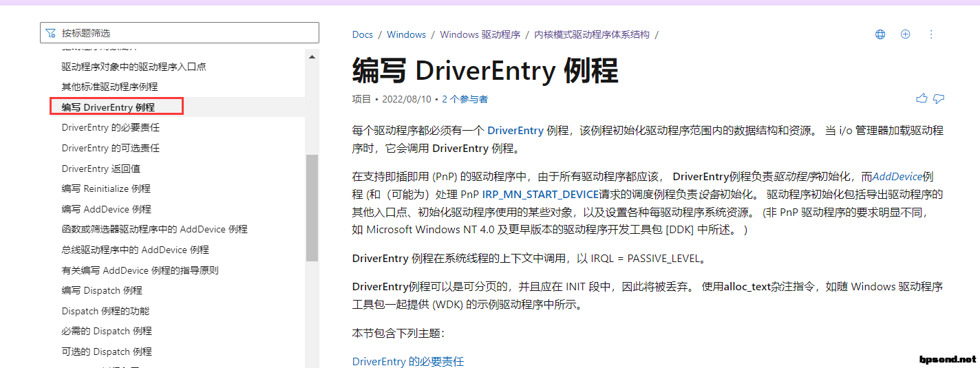The width and height of the screenshot is (980, 368).
Task: Open Windows 驱动程序 breadcrumb link
Action: 480,34
